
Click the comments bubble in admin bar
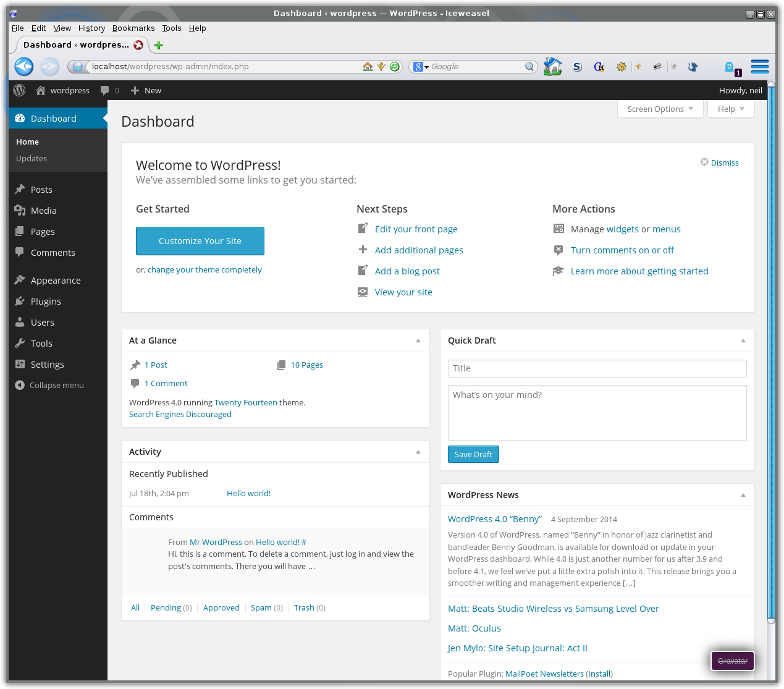tap(104, 90)
